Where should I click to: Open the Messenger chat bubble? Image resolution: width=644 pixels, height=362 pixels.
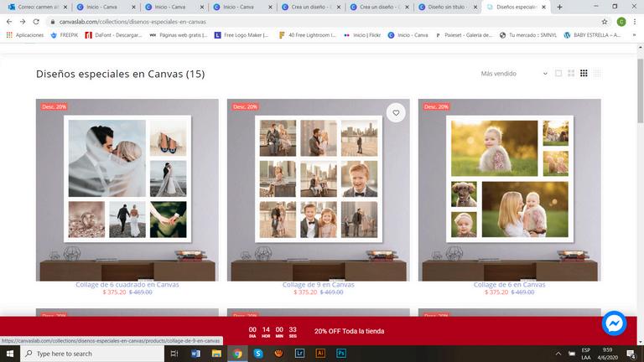pyautogui.click(x=614, y=323)
